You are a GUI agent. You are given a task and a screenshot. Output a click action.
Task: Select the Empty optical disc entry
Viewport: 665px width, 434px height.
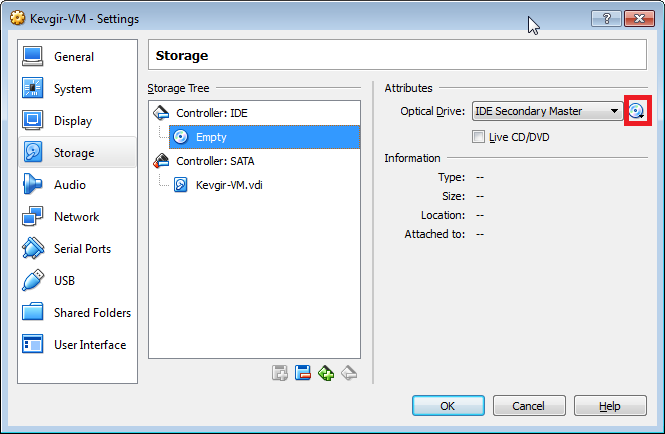click(x=210, y=137)
